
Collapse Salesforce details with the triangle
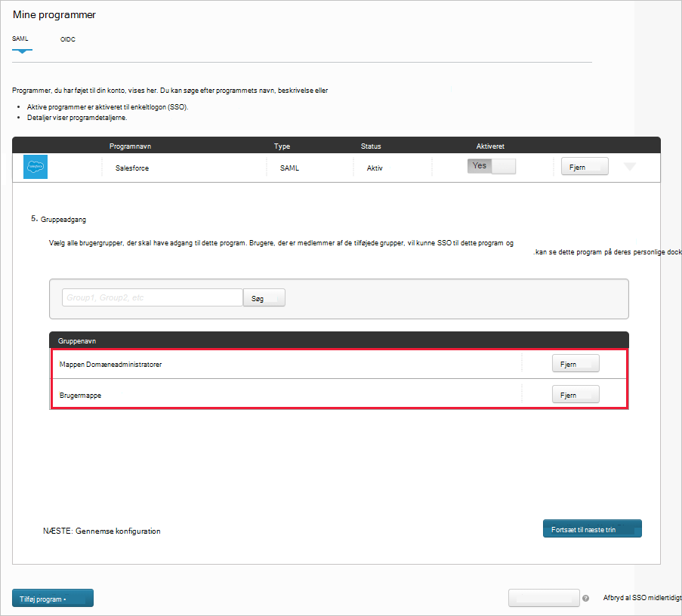coord(629,165)
